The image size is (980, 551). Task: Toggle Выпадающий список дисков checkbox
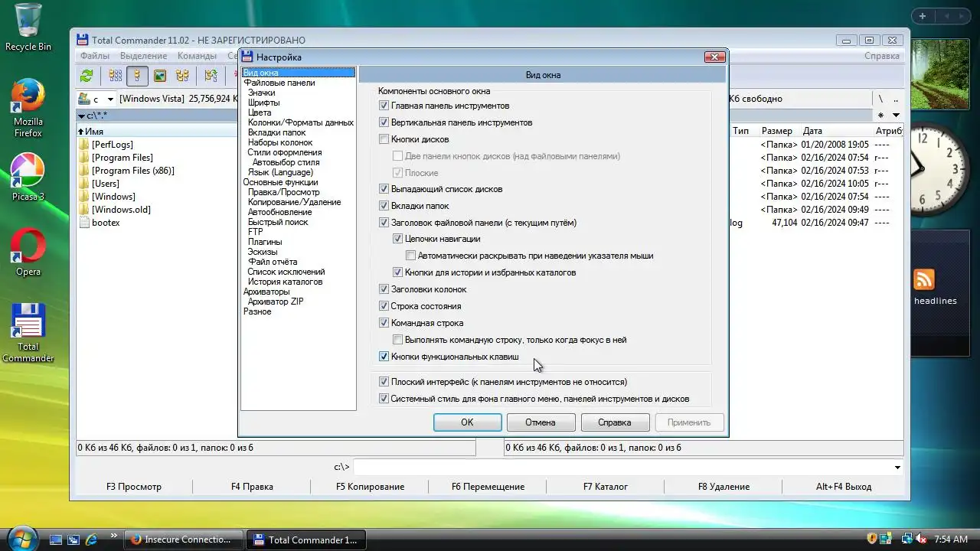coord(384,189)
